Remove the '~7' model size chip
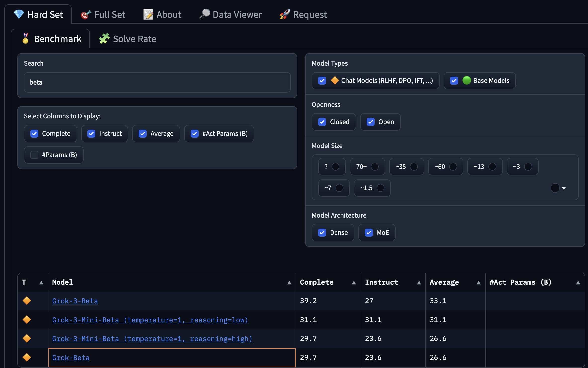Viewport: 588px width, 368px height. [x=339, y=188]
